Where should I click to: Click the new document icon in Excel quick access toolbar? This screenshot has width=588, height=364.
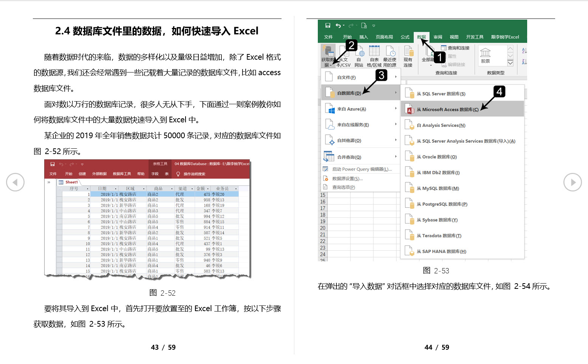(x=364, y=25)
